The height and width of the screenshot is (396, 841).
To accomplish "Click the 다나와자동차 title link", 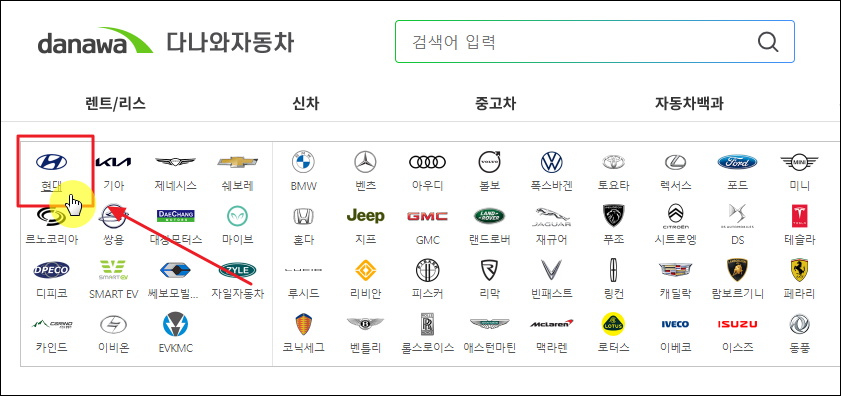I will point(230,42).
